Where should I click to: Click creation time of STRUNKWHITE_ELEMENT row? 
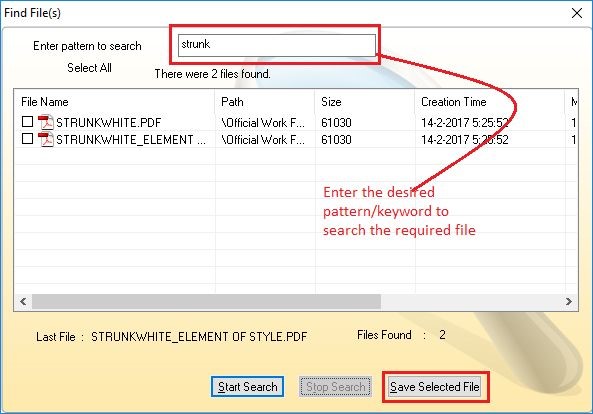point(465,140)
